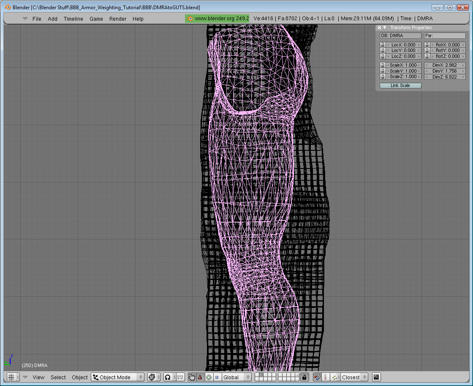Click the ScaleX 1.000 value field
This screenshot has height=386, width=473.
(403, 65)
